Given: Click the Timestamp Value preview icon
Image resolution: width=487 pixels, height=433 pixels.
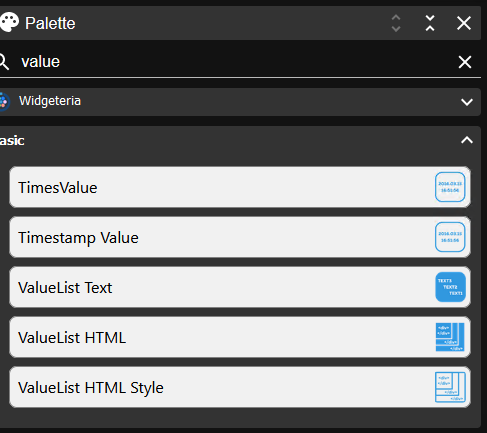Looking at the screenshot, I should [x=450, y=237].
